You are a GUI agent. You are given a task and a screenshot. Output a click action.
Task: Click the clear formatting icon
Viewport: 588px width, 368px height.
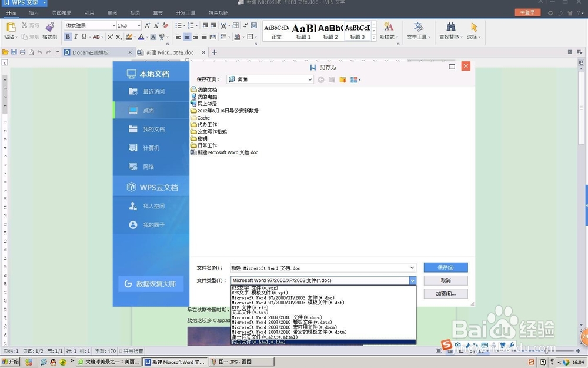click(165, 25)
